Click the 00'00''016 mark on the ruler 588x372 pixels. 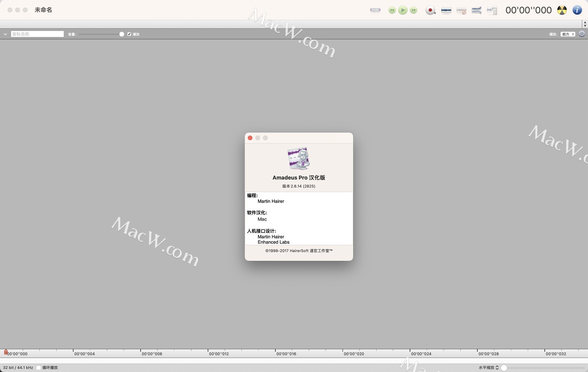[x=286, y=354]
